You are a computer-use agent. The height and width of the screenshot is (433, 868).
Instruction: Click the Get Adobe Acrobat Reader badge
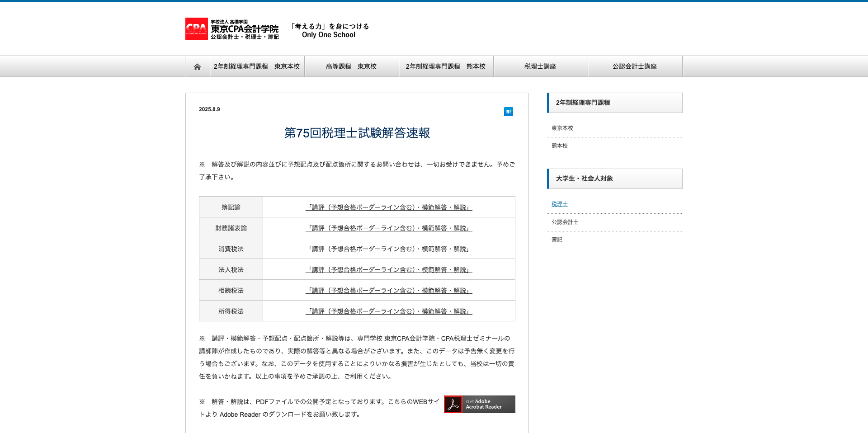coord(480,404)
